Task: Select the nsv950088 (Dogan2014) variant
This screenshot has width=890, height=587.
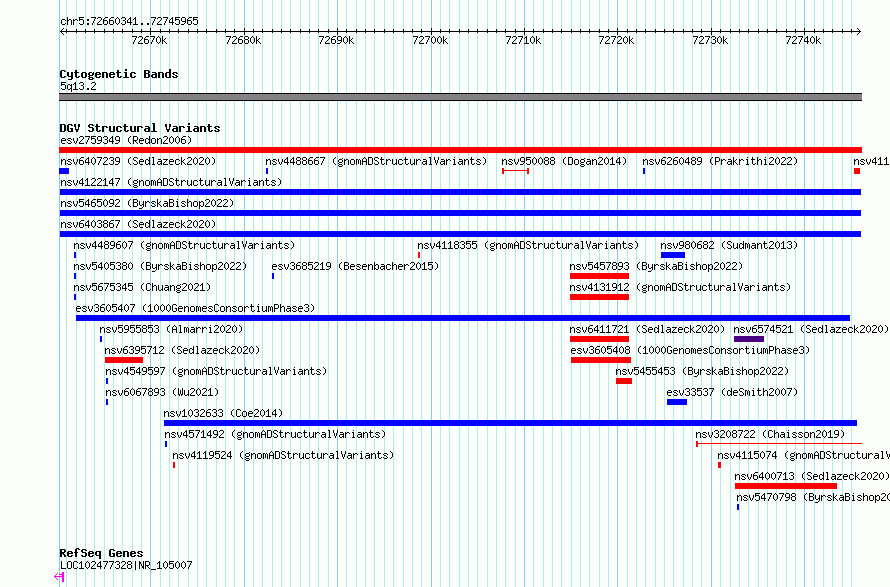Action: coord(564,161)
